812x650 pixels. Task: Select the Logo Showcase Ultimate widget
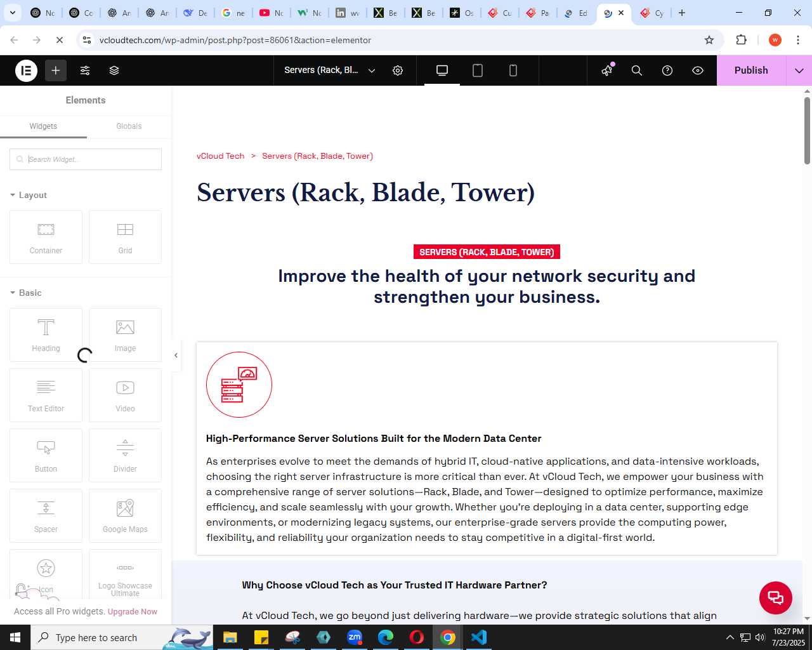coord(125,574)
